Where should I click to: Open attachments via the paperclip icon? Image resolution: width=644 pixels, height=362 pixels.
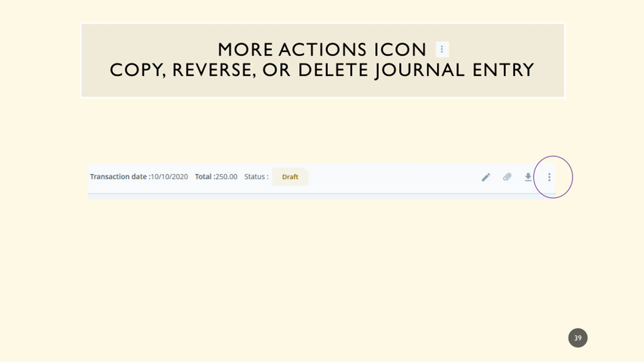click(x=507, y=177)
